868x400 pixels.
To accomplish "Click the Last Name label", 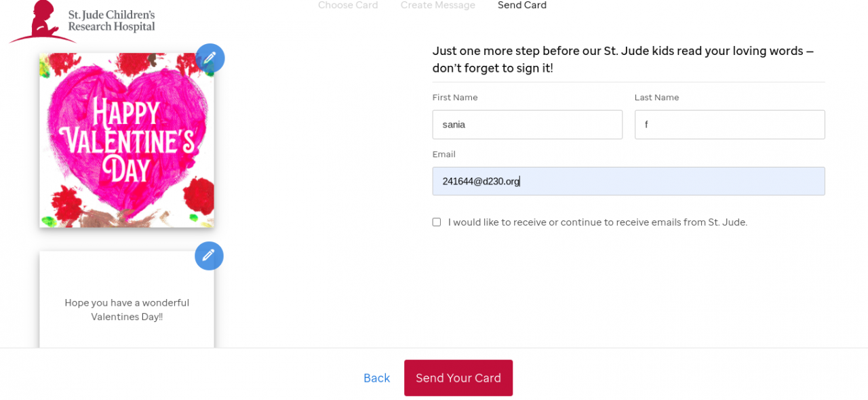I will pyautogui.click(x=656, y=98).
